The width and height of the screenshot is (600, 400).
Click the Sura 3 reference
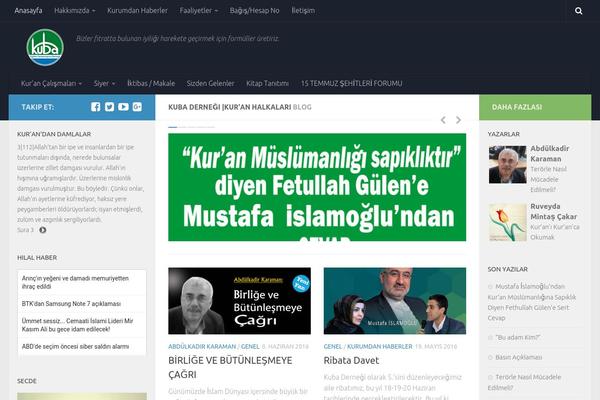point(25,230)
